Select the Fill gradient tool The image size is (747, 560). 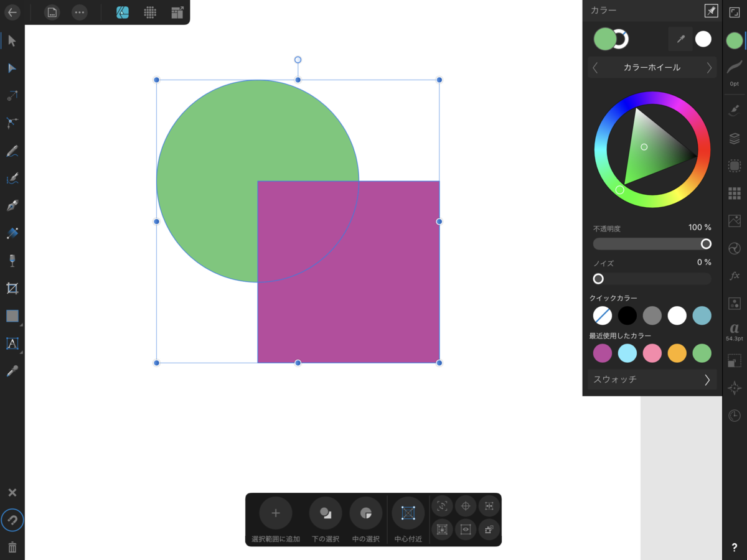click(x=12, y=233)
